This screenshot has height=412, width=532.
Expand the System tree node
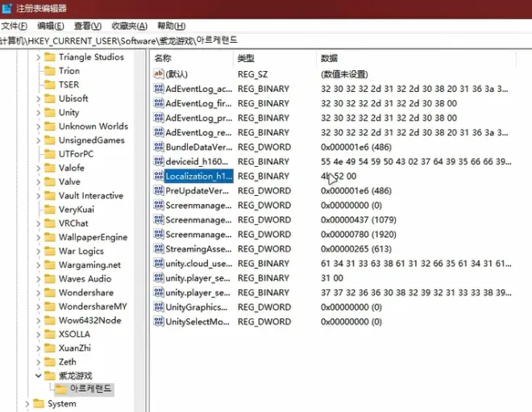point(27,404)
